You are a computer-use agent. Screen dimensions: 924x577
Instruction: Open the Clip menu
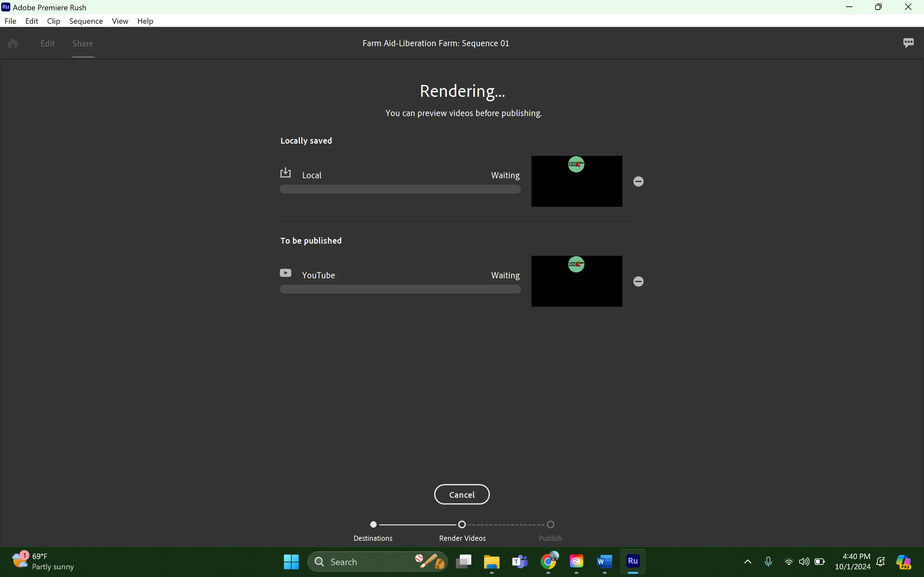tap(54, 21)
